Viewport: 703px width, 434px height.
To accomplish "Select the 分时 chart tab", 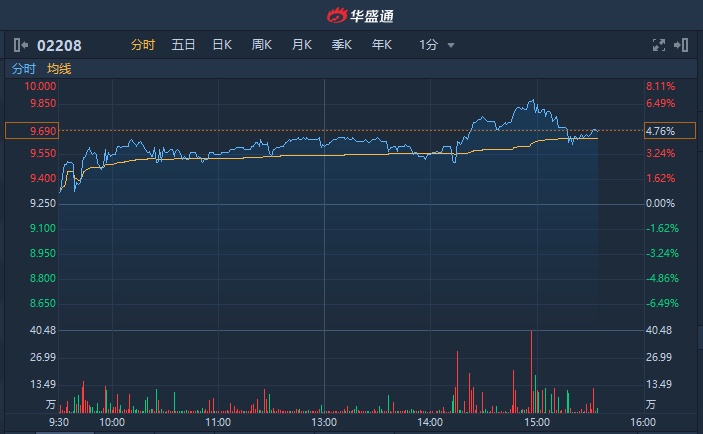I will (x=143, y=44).
